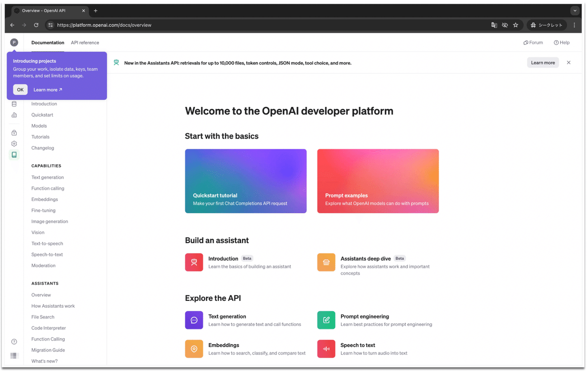
Task: Click the incognito シークレット indicator
Action: [x=546, y=25]
